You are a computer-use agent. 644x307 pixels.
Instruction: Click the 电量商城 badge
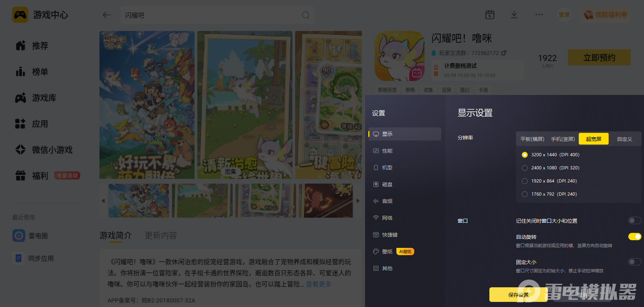(x=67, y=176)
